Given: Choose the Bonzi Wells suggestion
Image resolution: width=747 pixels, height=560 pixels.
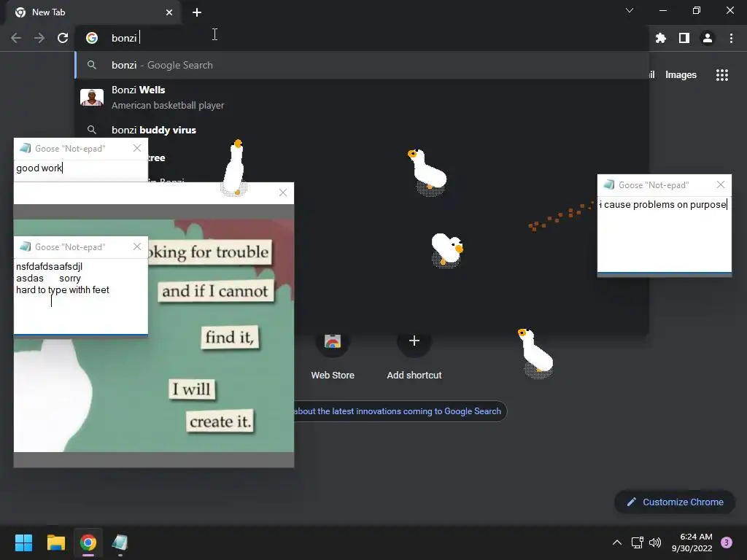Looking at the screenshot, I should (362, 98).
